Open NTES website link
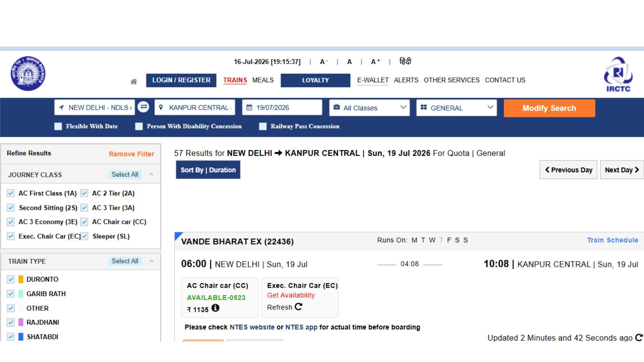 [252, 327]
